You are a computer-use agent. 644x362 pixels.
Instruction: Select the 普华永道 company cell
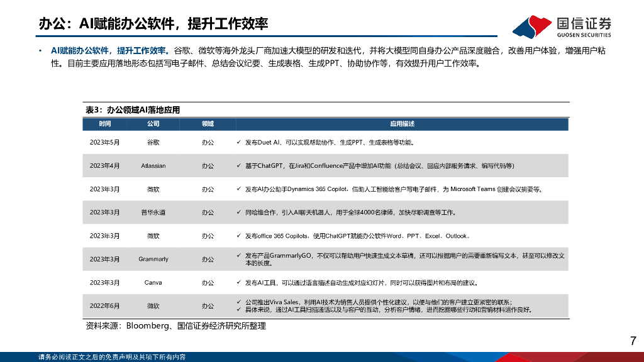155,212
